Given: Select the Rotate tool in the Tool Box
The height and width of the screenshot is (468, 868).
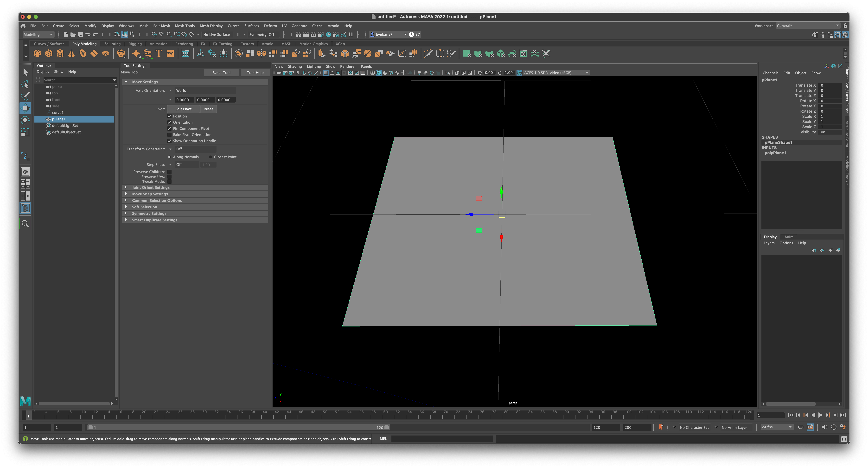Looking at the screenshot, I should (x=25, y=120).
